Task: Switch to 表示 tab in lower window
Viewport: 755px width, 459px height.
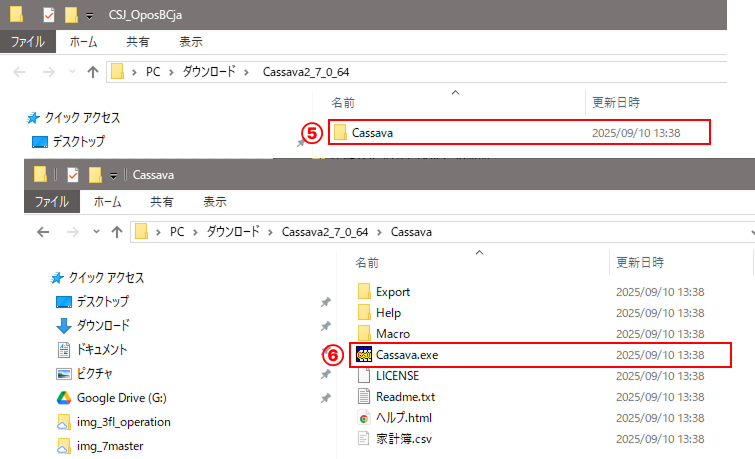Action: pos(215,201)
